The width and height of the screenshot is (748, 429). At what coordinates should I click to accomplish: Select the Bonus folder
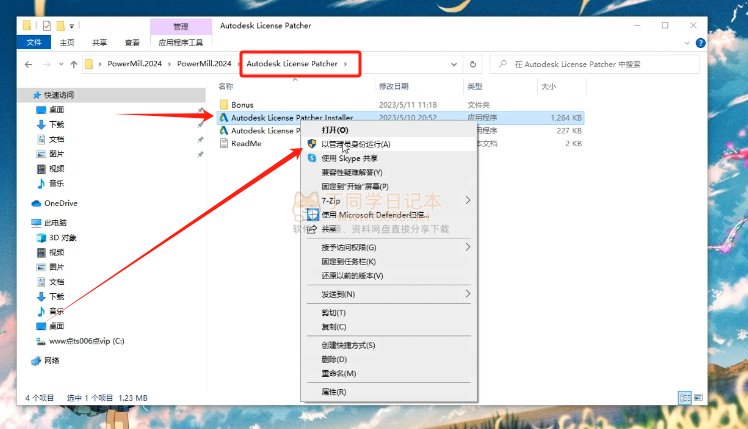coord(242,105)
